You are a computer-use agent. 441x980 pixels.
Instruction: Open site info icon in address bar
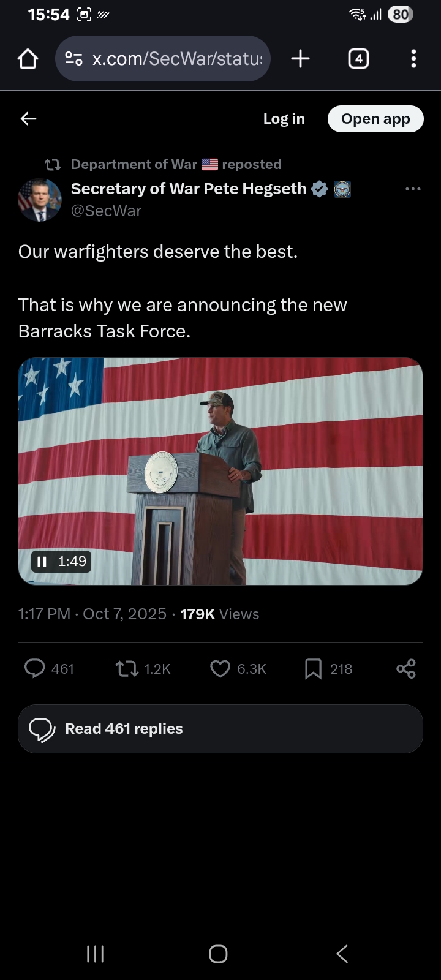(x=74, y=59)
